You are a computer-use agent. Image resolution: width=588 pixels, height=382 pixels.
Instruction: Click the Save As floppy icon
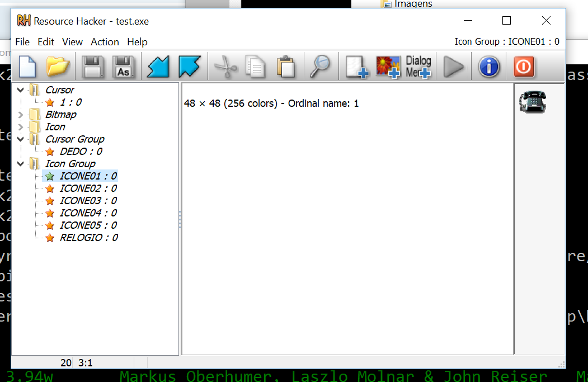click(124, 67)
